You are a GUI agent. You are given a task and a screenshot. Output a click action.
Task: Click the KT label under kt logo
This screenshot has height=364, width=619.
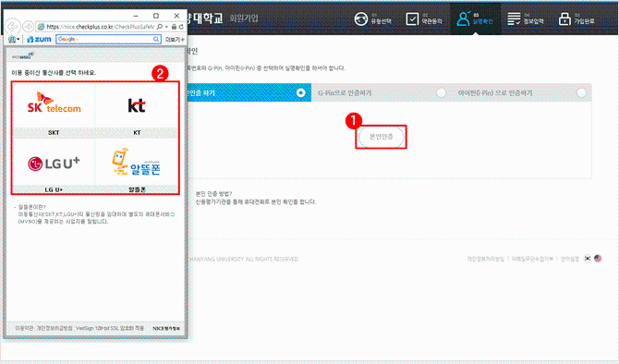point(137,133)
